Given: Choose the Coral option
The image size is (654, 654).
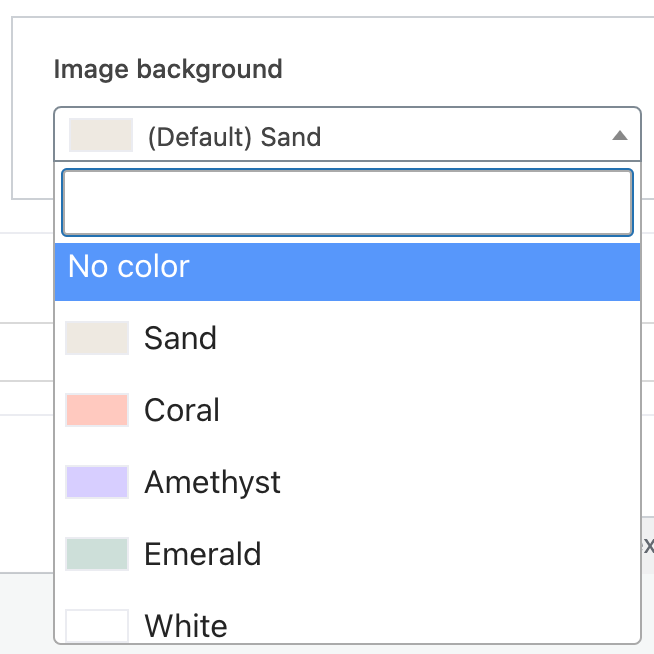Looking at the screenshot, I should [347, 410].
